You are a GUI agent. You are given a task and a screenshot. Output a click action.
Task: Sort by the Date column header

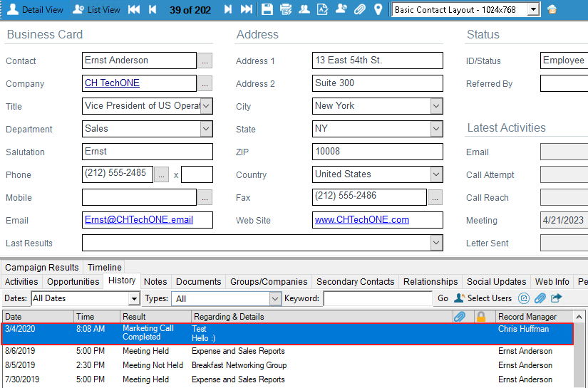click(38, 317)
